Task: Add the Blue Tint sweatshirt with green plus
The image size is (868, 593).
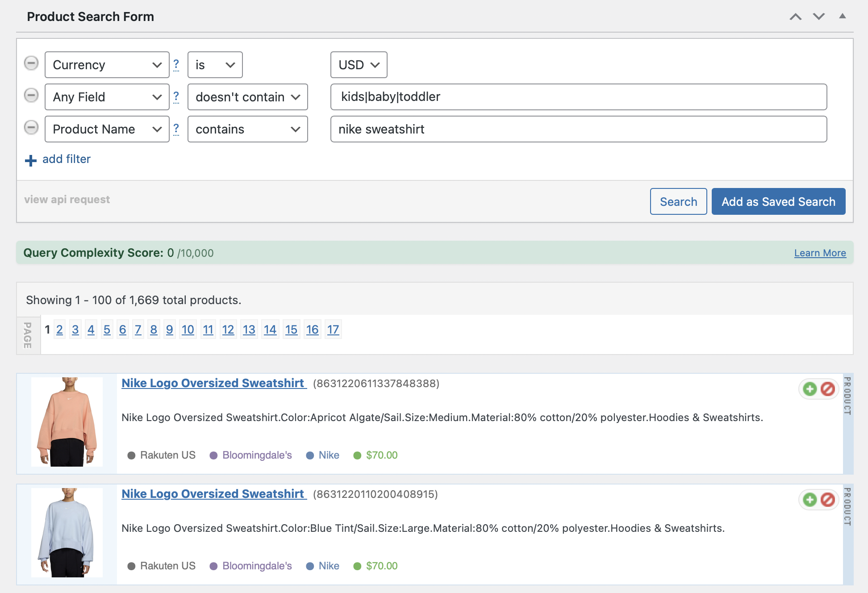Action: pos(810,500)
